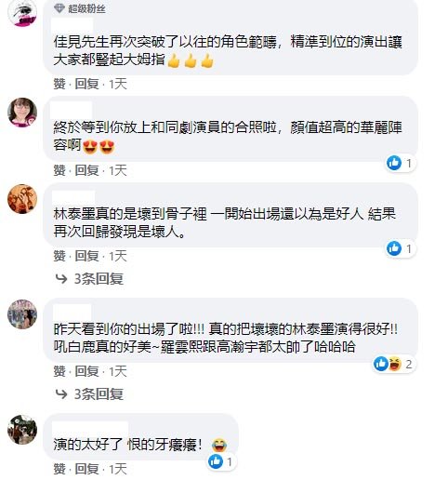This screenshot has height=480, width=448.
Task: Open the first commenter's avatar with the eye logo
Action: click(22, 12)
